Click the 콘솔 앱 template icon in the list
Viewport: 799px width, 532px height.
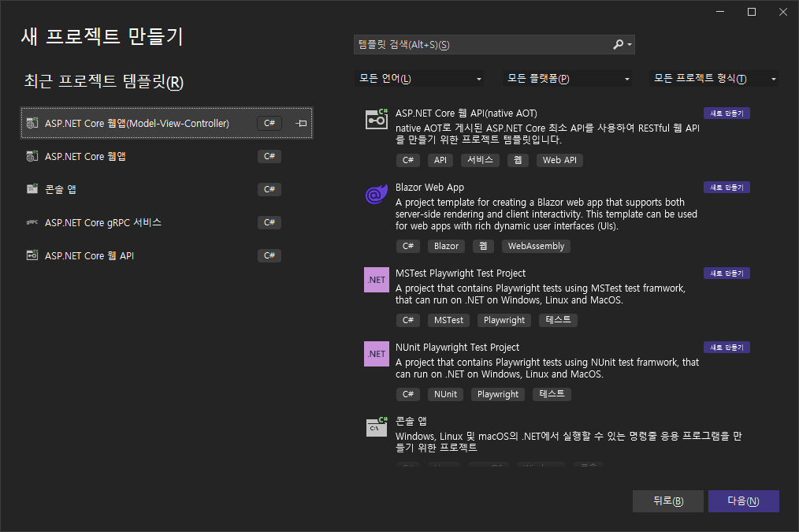point(377,427)
